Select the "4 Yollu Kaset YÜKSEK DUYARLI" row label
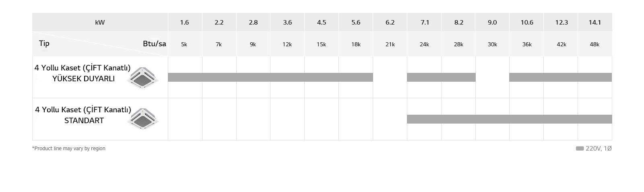Screen dimensions: 644x192 pos(83,73)
